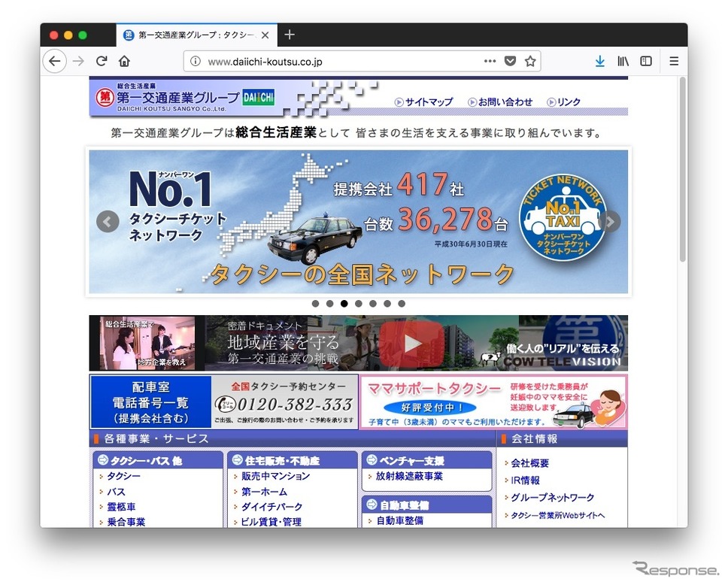Open the 霊柩車 service link
This screenshot has height=585, width=728.
click(x=121, y=507)
